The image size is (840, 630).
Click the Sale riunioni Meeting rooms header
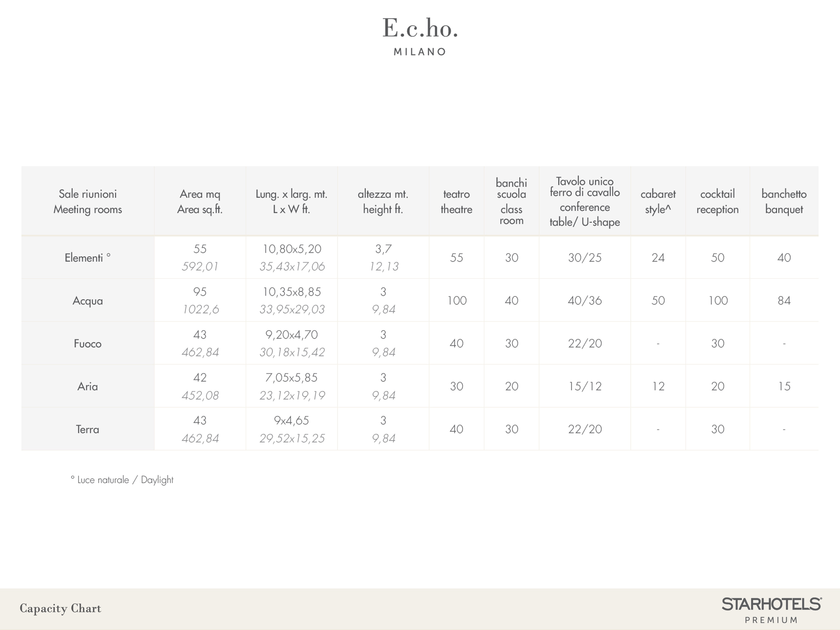(x=88, y=202)
